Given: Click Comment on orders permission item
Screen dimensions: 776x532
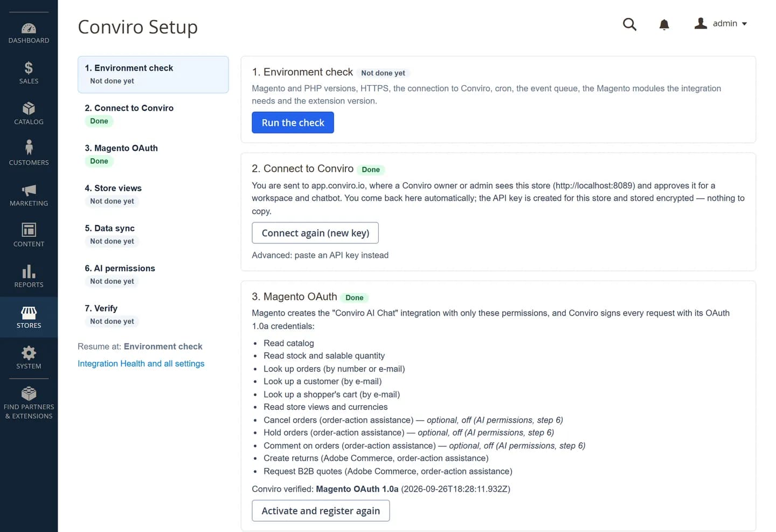Looking at the screenshot, I should click(x=425, y=445).
